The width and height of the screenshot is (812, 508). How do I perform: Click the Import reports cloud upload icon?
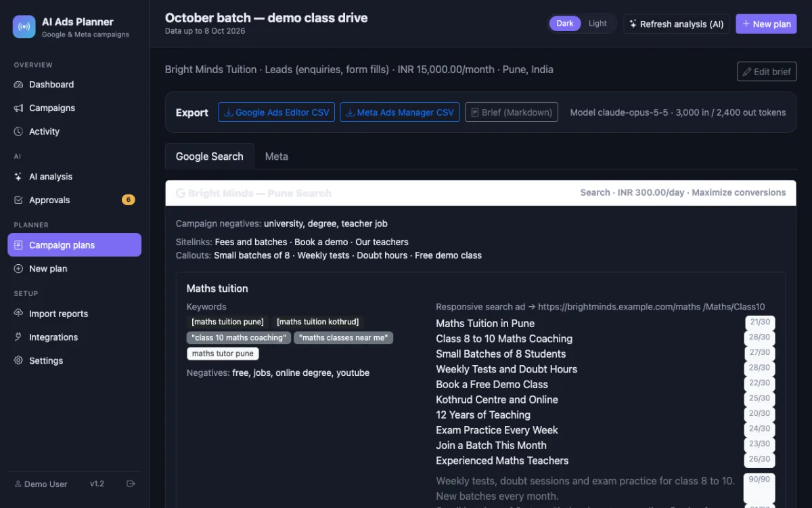[x=18, y=314]
